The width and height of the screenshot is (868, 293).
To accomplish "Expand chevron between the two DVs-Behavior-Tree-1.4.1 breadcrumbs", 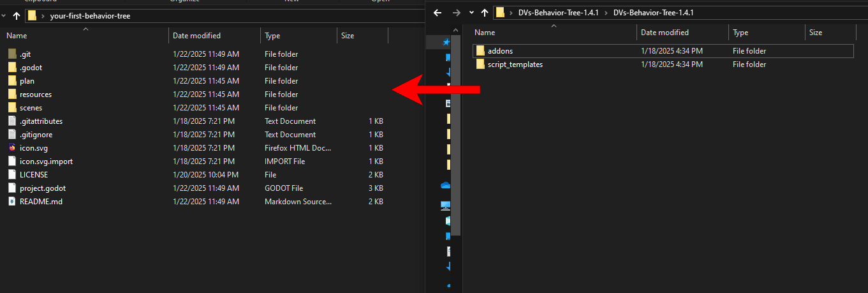I will (x=607, y=12).
